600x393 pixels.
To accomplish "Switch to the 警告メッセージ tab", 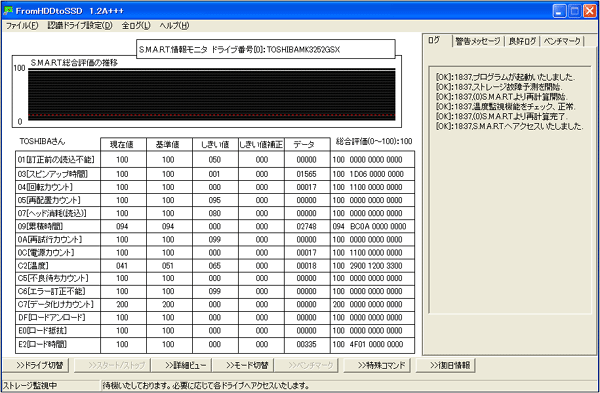I will pos(478,41).
